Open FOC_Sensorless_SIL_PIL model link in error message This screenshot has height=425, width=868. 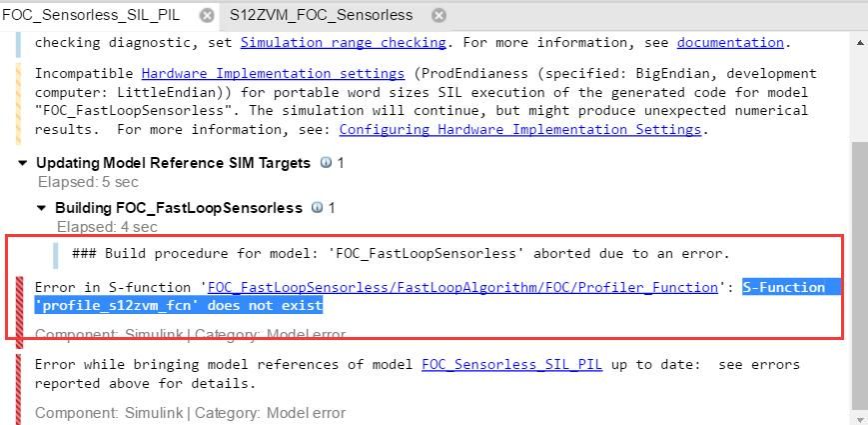click(x=511, y=364)
